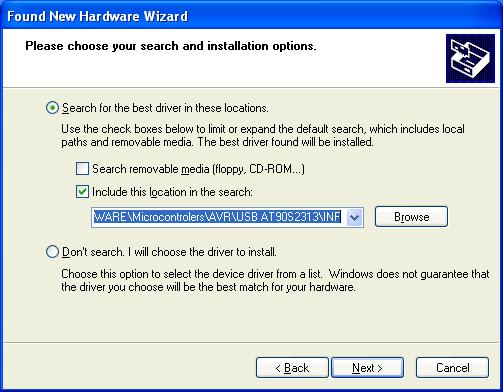The width and height of the screenshot is (503, 392).
Task: Uncheck 'Include this location in the search'
Action: 82,192
